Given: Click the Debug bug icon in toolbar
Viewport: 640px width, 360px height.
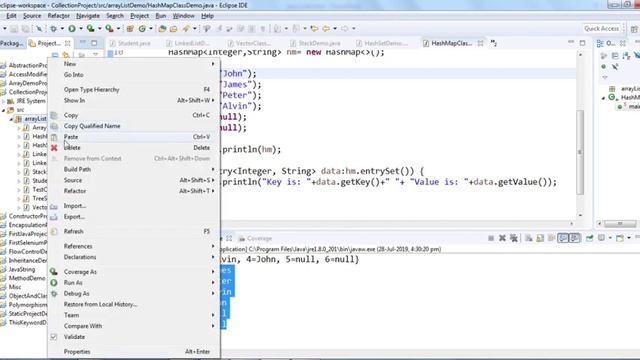Looking at the screenshot, I should pyautogui.click(x=53, y=29).
